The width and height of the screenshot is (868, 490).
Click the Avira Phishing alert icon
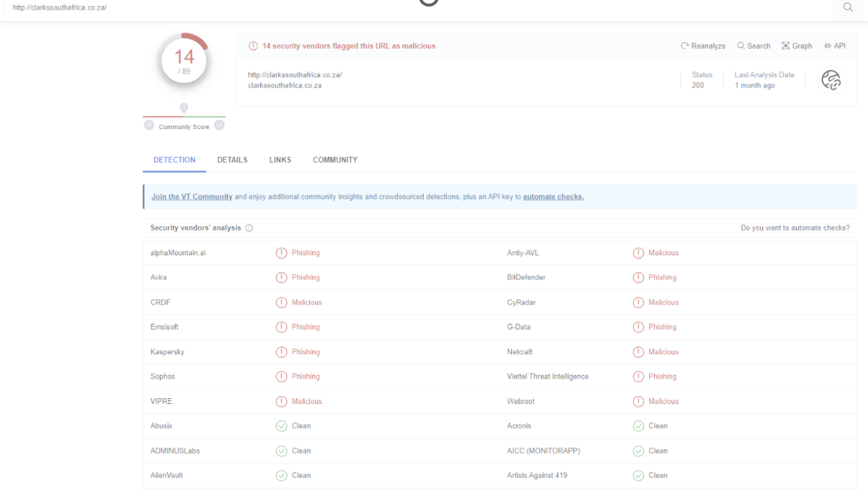tap(282, 277)
